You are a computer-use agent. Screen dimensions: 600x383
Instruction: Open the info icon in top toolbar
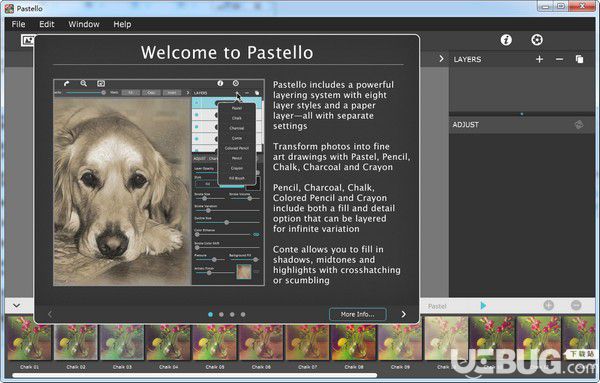[506, 40]
